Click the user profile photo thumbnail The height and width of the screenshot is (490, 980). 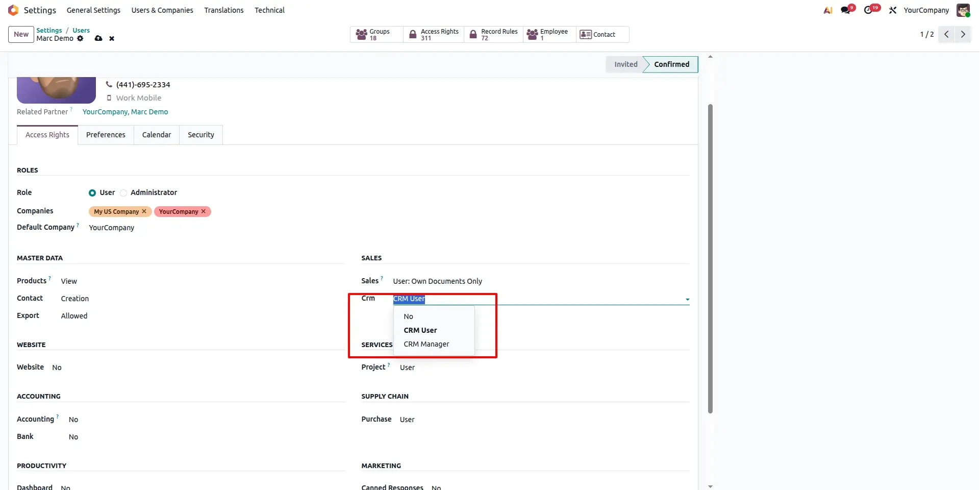pyautogui.click(x=56, y=90)
